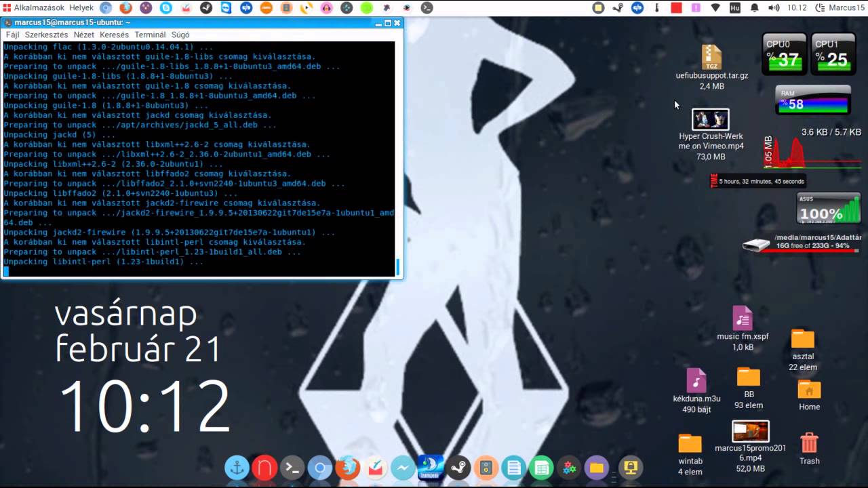This screenshot has height=488, width=868.
Task: Open the Szerkesztés menu in terminal
Action: click(46, 35)
